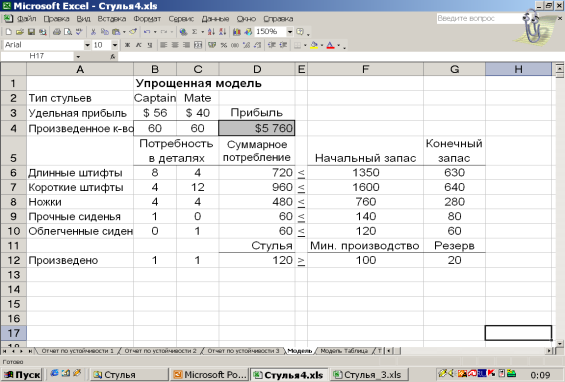This screenshot has height=382, width=565.
Task: Switch to sheet tab Отчет по устойчивости 1
Action: 77,351
